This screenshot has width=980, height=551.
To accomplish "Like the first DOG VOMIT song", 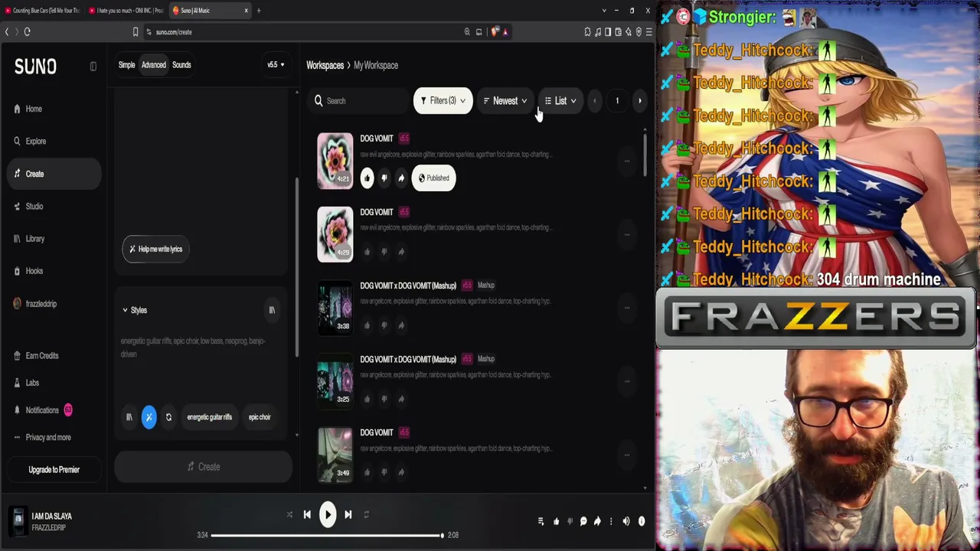I will pyautogui.click(x=367, y=178).
